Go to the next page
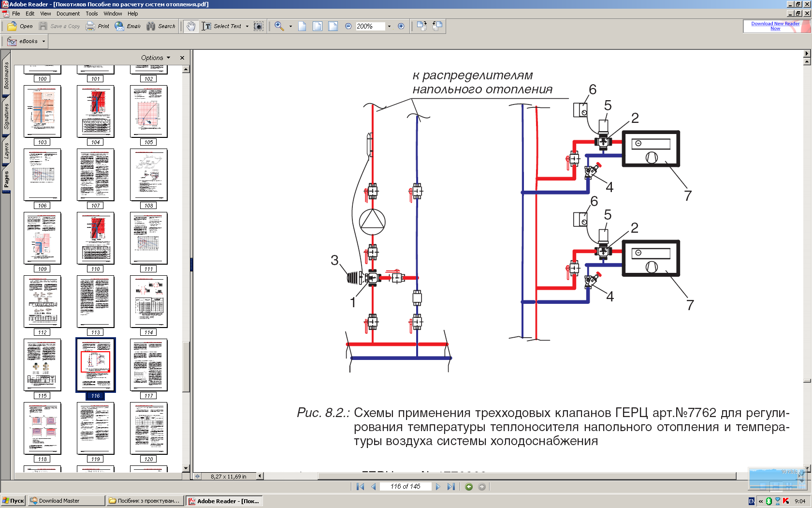Image resolution: width=812 pixels, height=508 pixels. pyautogui.click(x=438, y=487)
